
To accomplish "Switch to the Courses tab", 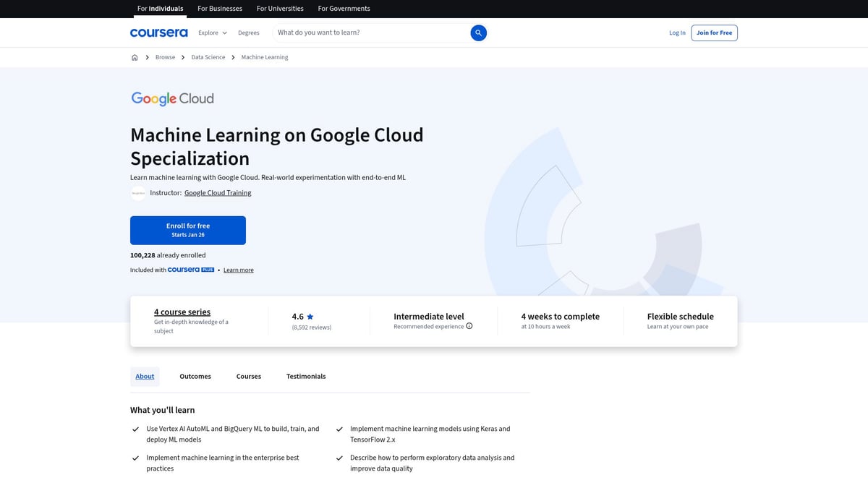I will pyautogui.click(x=249, y=376).
